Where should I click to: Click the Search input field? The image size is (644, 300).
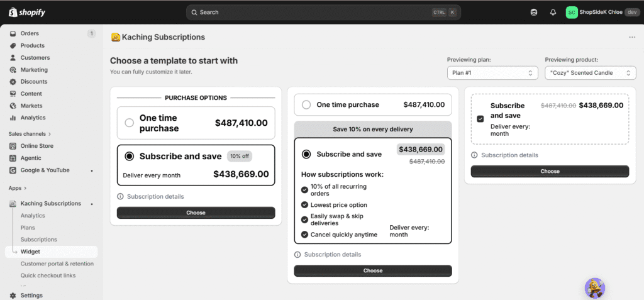(x=323, y=13)
